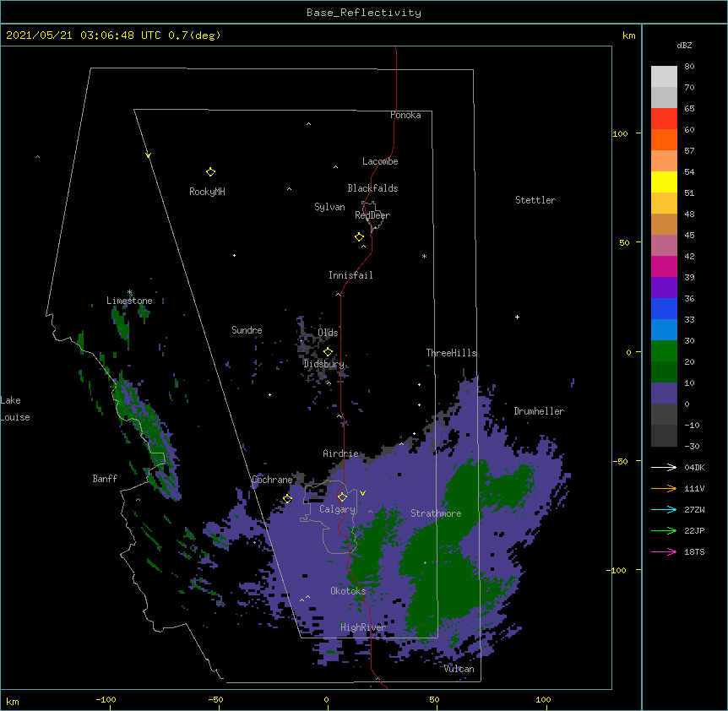Click the Limestone label
The width and height of the screenshot is (728, 711).
(129, 301)
